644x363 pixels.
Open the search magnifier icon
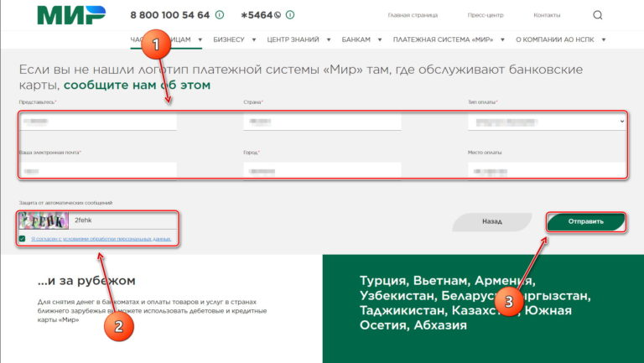tap(598, 15)
